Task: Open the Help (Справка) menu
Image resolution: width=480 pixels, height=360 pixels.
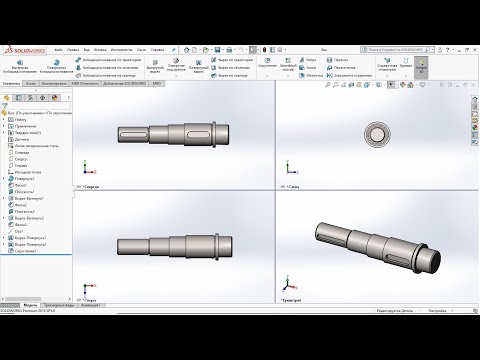Action: (157, 50)
